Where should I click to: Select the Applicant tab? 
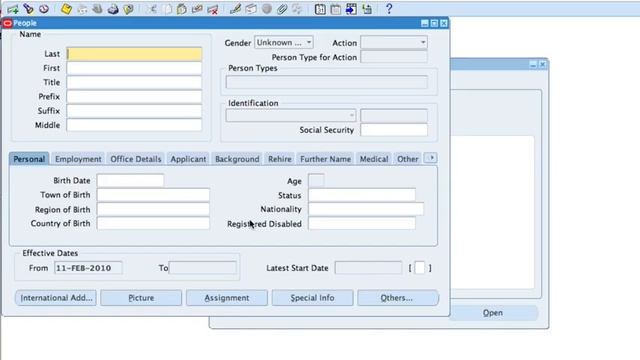[188, 159]
